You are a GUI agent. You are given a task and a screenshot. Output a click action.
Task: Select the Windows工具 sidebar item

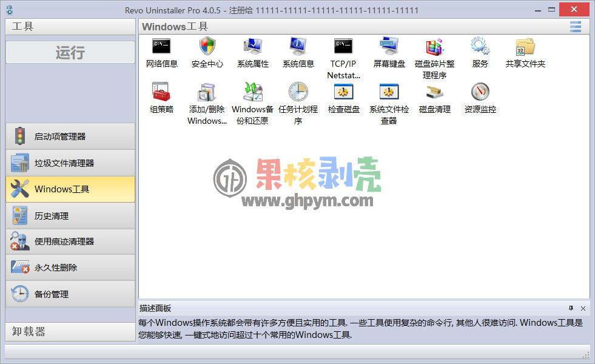click(70, 189)
